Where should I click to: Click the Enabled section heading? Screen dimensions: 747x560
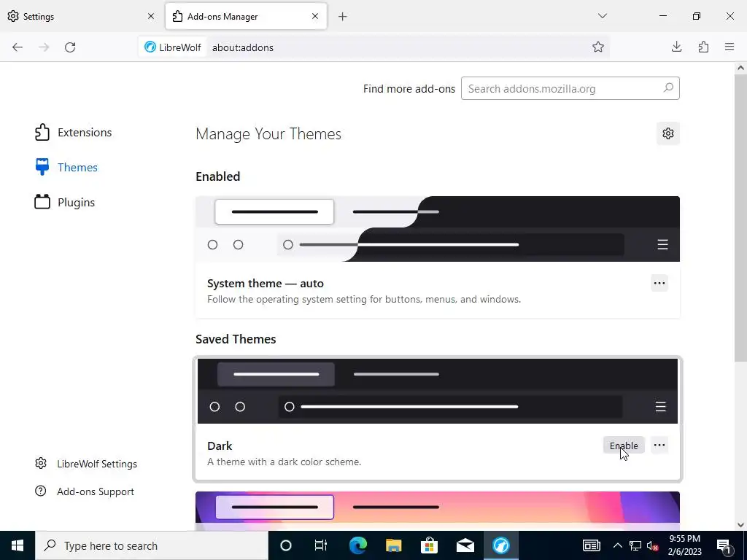pos(217,176)
